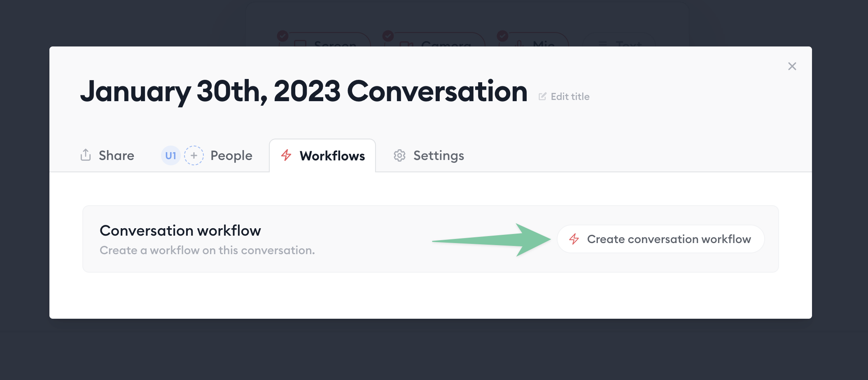
Task: Go to the Settings tab
Action: 438,155
